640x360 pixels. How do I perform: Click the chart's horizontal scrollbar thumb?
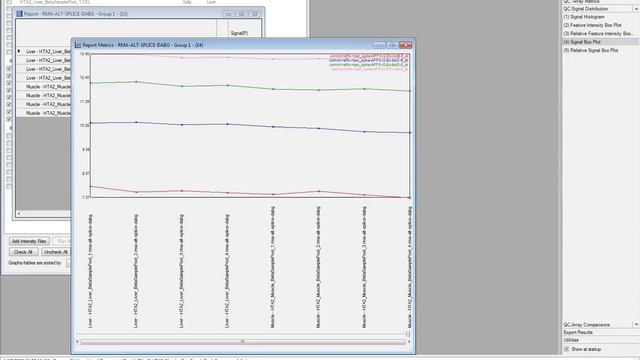[x=242, y=342]
